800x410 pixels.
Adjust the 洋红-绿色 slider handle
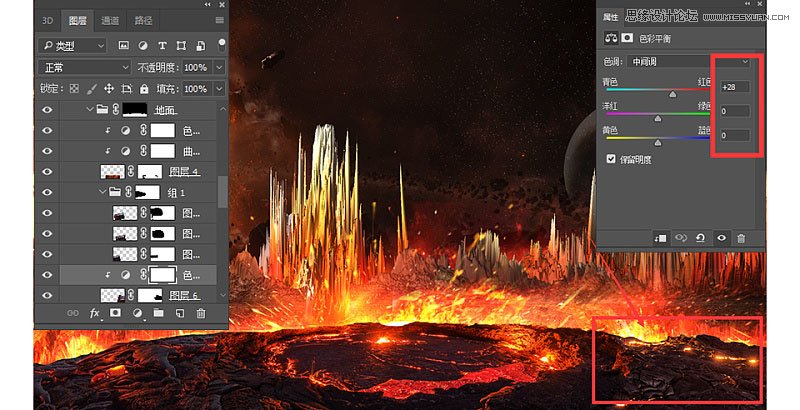658,118
